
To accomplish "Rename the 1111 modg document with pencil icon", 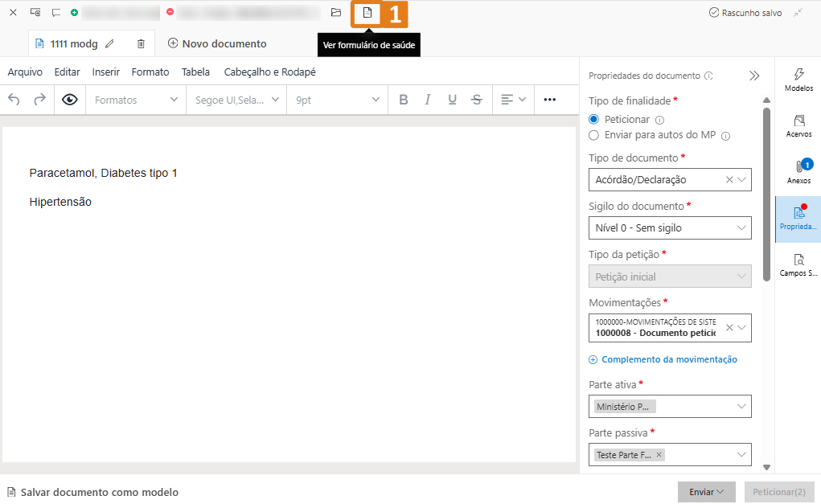I will click(x=109, y=44).
